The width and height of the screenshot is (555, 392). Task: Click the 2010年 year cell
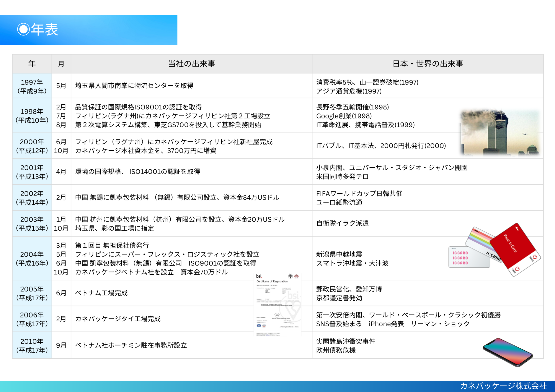[x=32, y=345]
